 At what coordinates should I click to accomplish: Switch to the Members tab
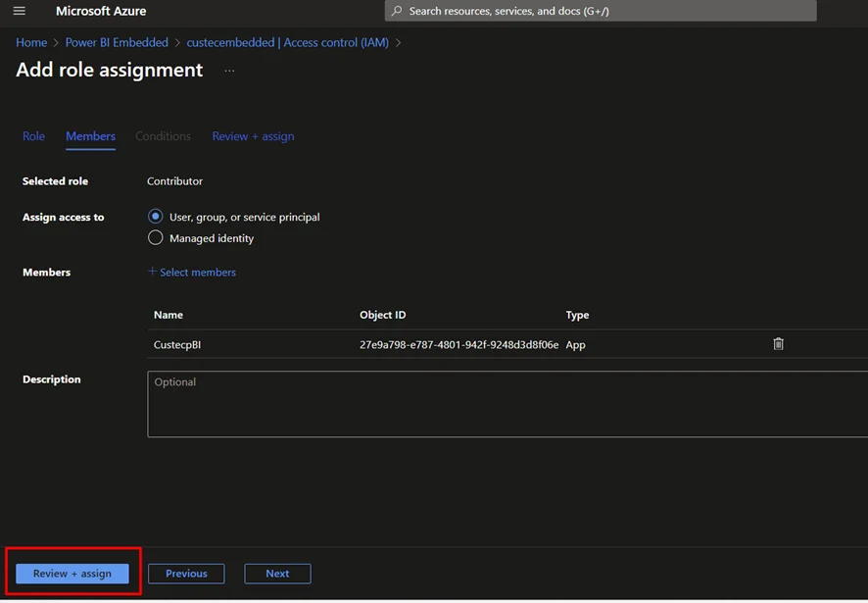[91, 136]
